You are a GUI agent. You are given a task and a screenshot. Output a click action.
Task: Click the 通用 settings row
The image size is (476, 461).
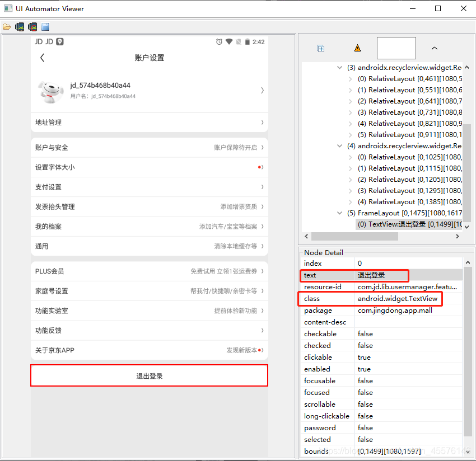150,246
